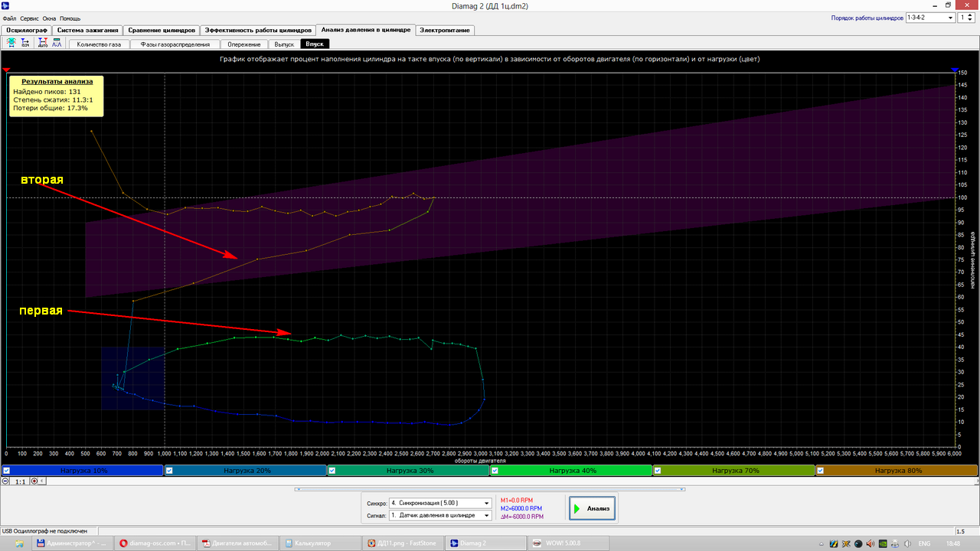The image size is (980, 551).
Task: Open Помощь menu
Action: tap(70, 17)
